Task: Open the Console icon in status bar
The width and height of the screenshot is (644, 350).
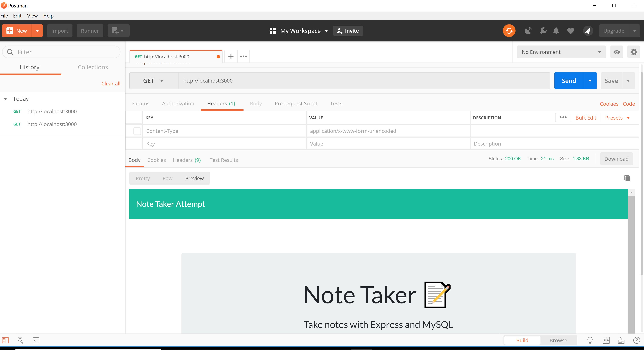Action: [36, 340]
